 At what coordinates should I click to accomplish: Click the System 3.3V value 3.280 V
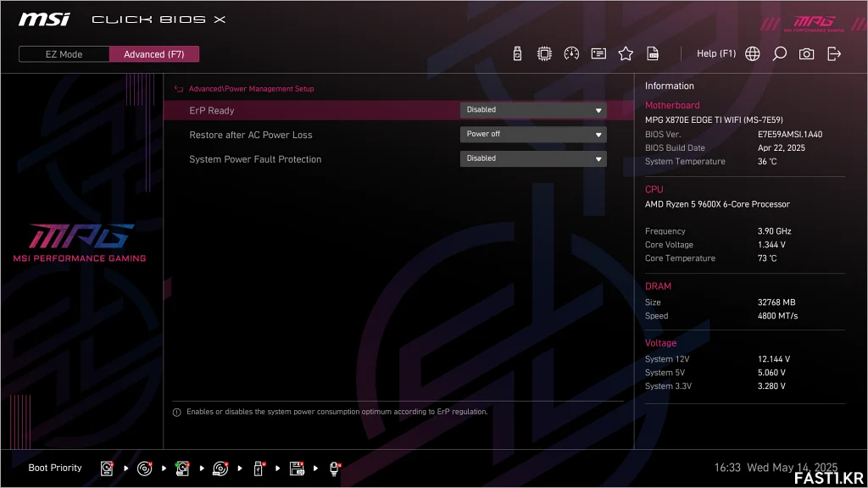pyautogui.click(x=771, y=386)
